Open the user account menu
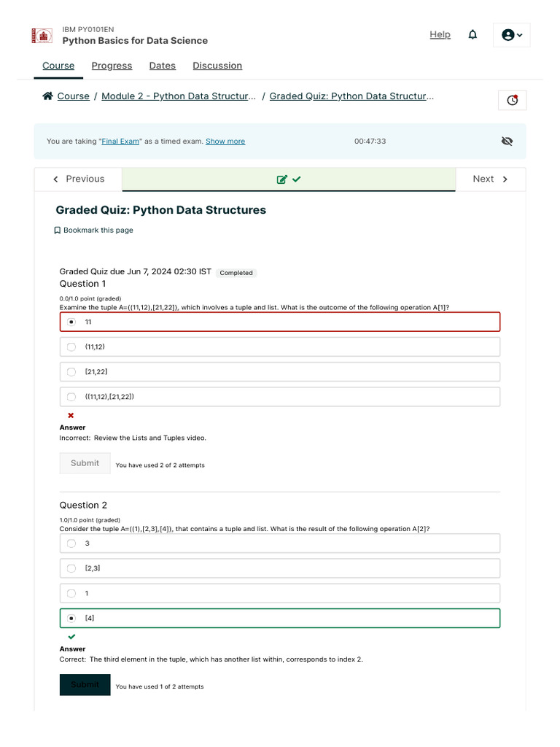 coord(512,35)
